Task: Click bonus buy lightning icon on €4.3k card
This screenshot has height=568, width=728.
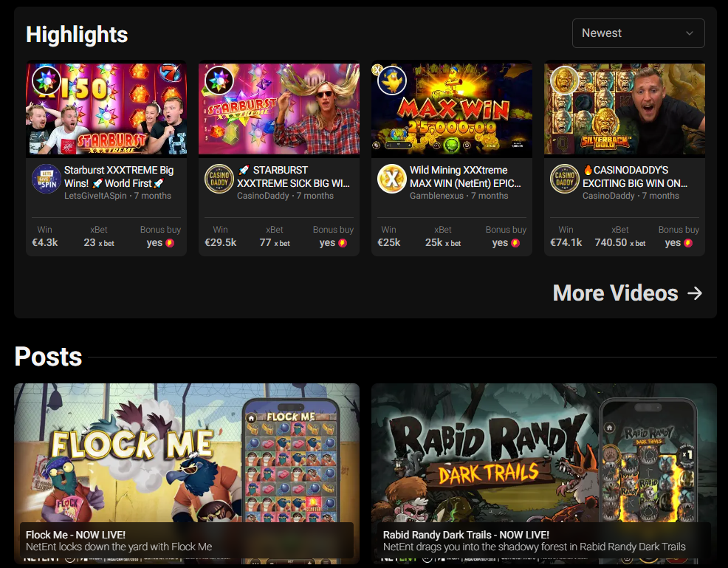Action: coord(170,243)
